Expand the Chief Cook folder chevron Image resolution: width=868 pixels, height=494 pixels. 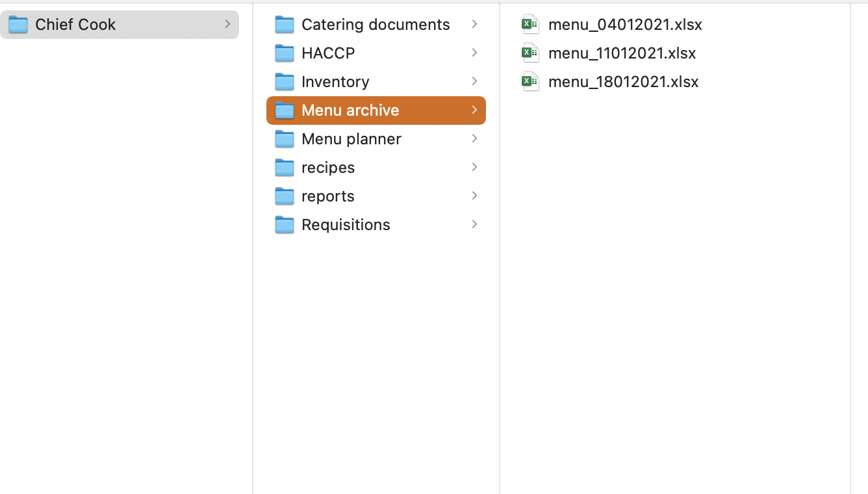tap(227, 24)
